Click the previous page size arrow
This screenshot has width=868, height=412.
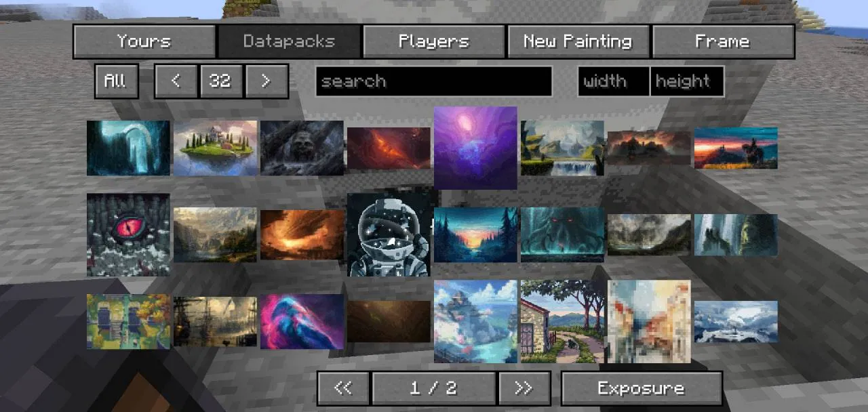176,81
